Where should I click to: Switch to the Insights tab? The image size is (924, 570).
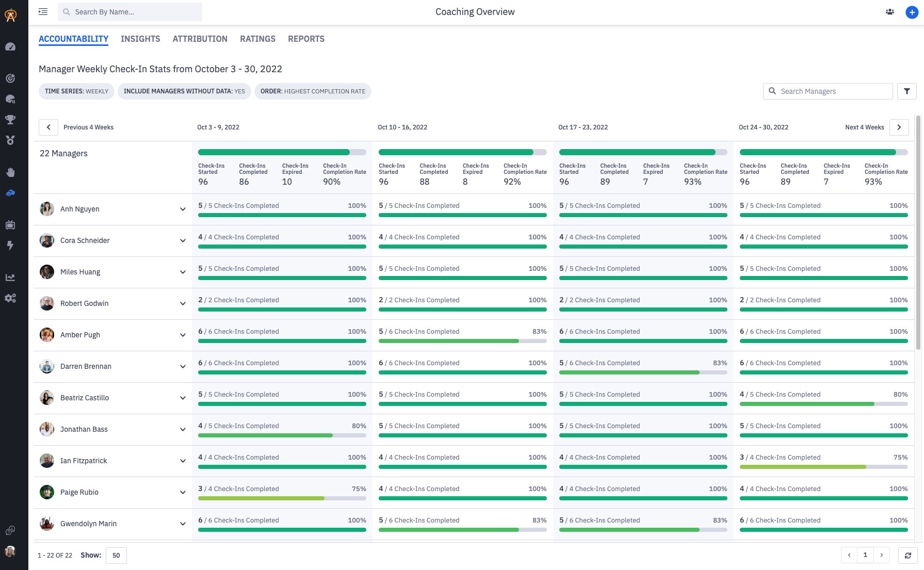(x=140, y=39)
